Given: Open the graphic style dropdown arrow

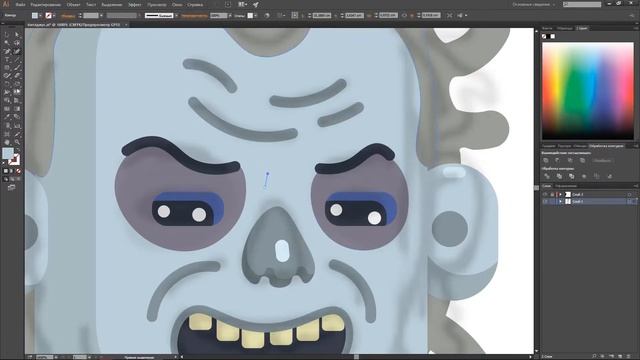Looking at the screenshot, I should [x=256, y=16].
